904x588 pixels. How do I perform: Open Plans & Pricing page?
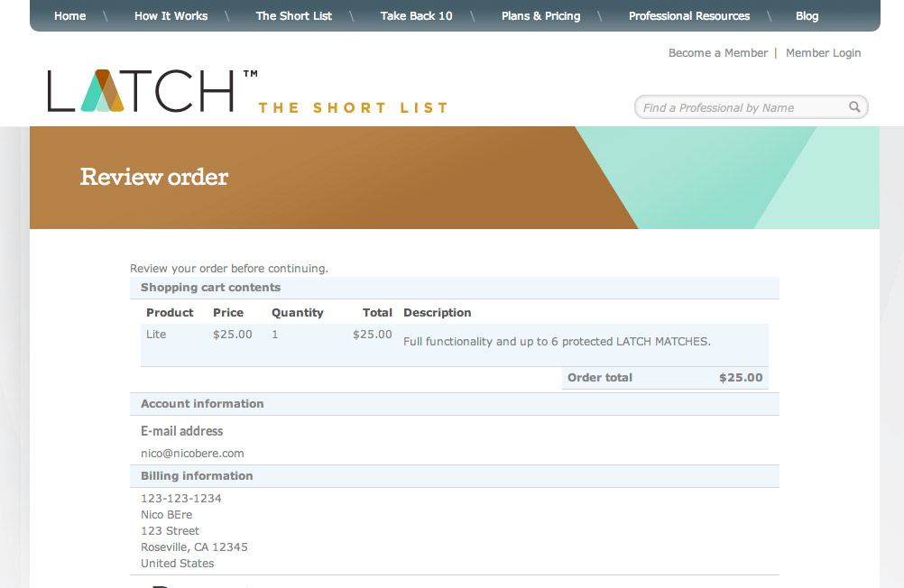540,16
